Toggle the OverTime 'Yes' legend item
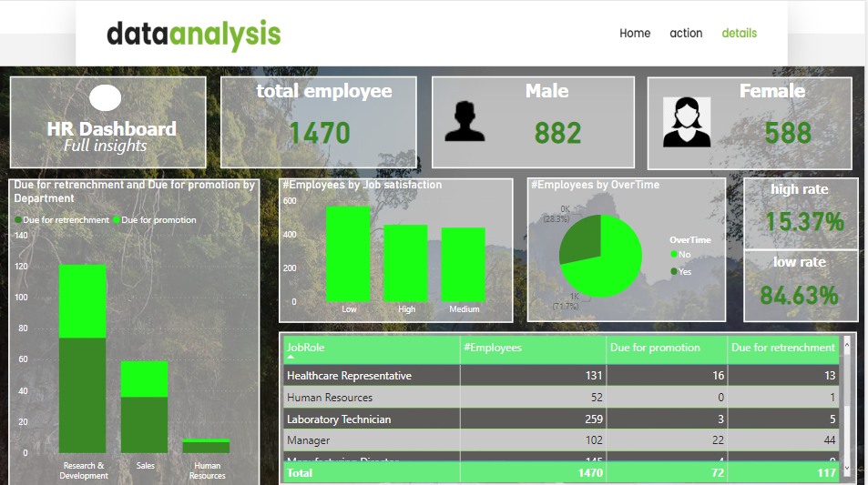Screen dimensions: 868x485 [674, 271]
